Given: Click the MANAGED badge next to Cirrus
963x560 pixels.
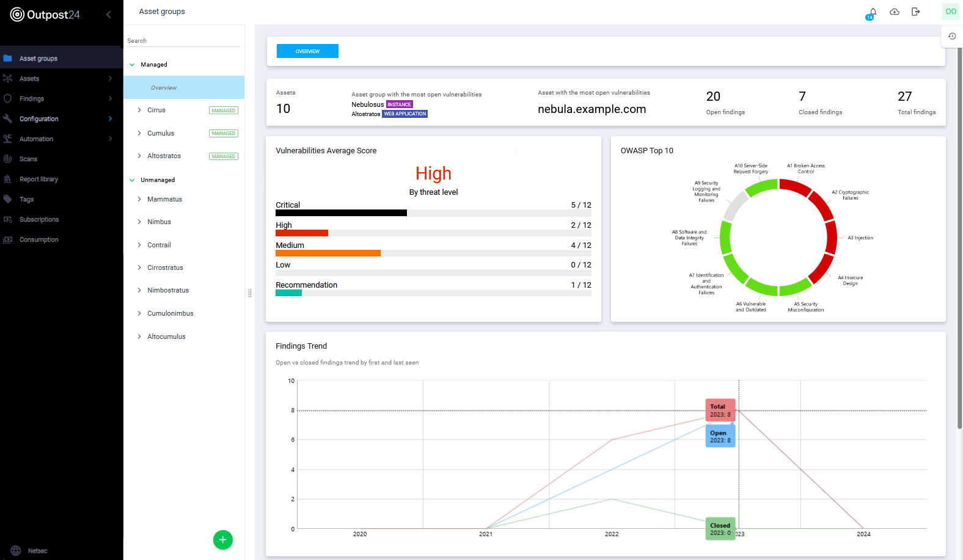Looking at the screenshot, I should pyautogui.click(x=224, y=111).
